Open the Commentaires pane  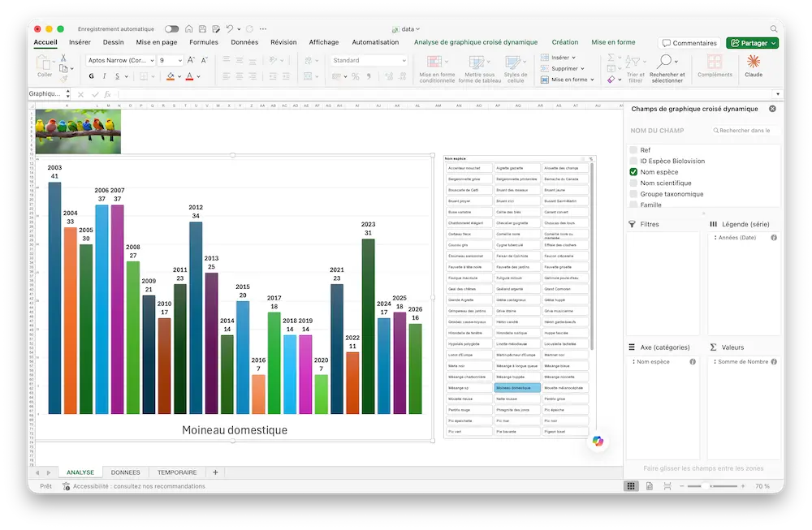tap(689, 43)
